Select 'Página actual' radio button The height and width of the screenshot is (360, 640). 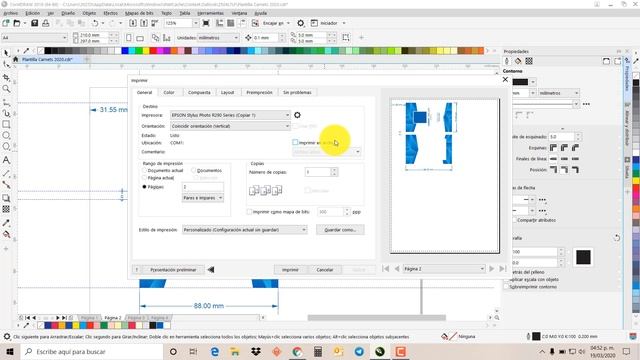[x=144, y=178]
